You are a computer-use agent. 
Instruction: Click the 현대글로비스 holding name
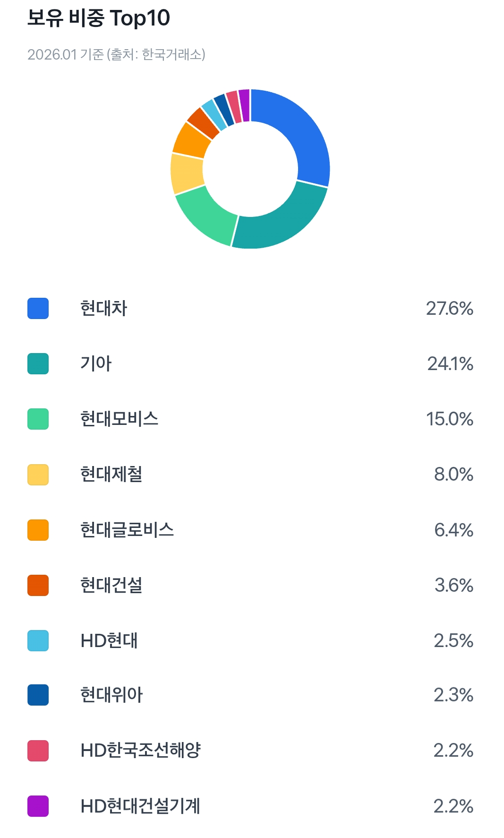[x=127, y=530]
